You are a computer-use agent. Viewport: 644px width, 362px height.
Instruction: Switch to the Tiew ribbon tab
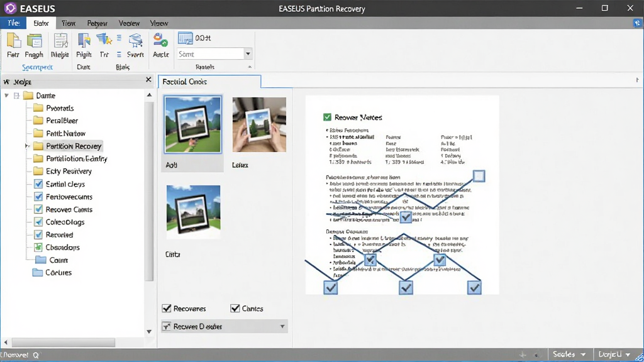[x=68, y=23]
